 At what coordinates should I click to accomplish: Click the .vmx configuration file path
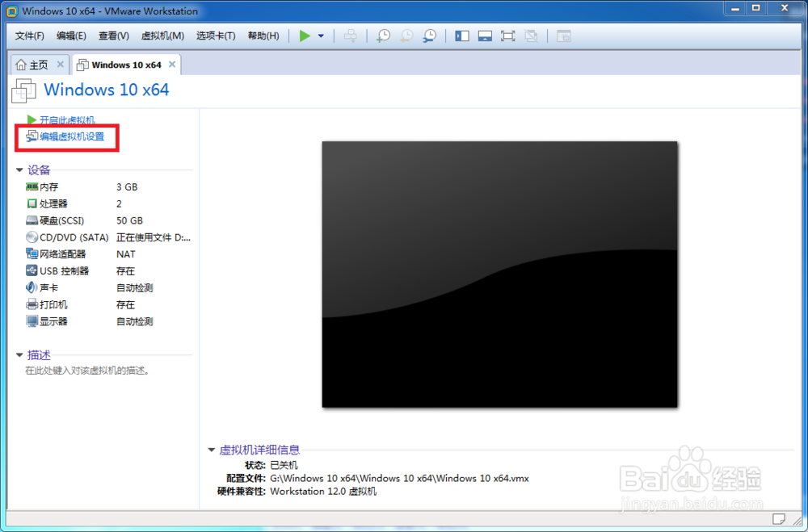[x=399, y=479]
